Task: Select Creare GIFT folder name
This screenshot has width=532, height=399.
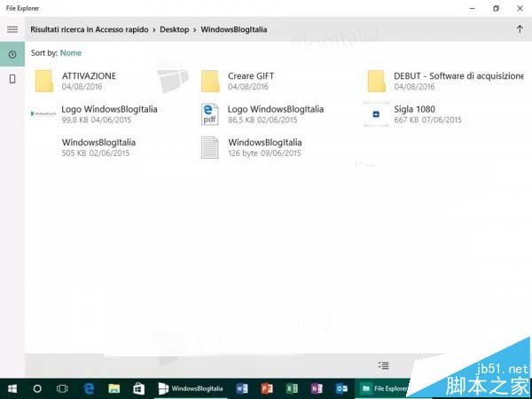Action: 251,76
